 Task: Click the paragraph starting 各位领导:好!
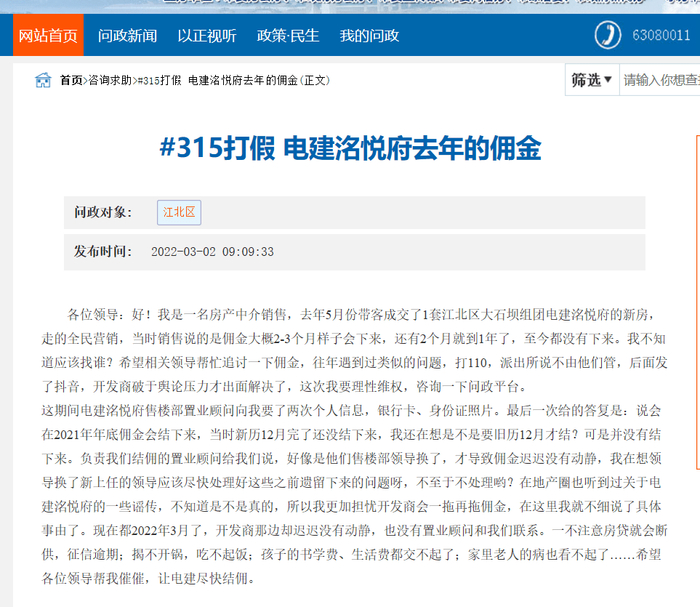pos(354,351)
